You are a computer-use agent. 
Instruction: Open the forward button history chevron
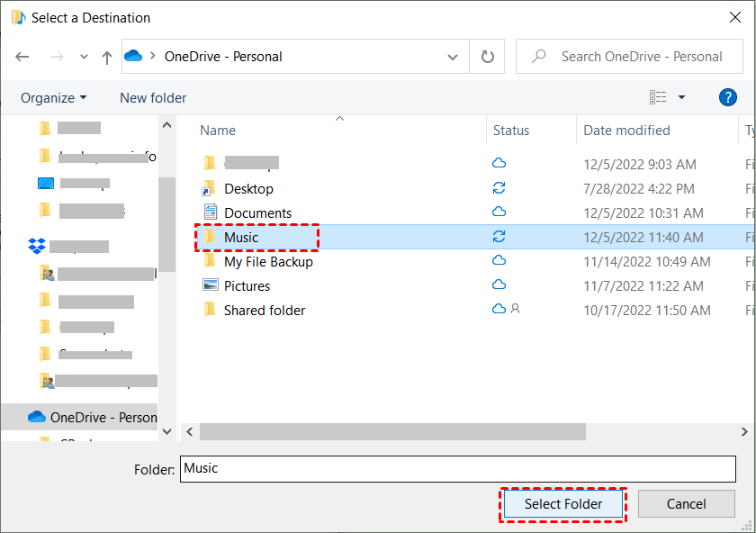(83, 56)
